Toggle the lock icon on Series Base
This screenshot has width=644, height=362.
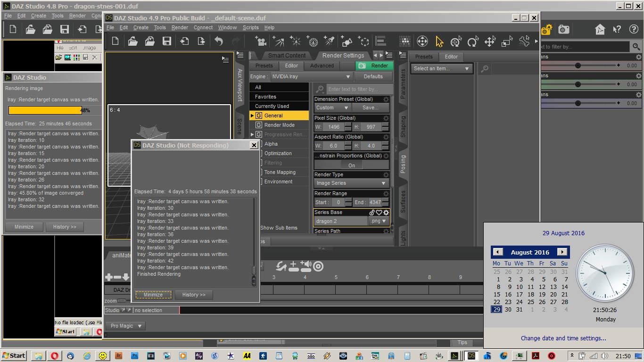click(x=372, y=213)
